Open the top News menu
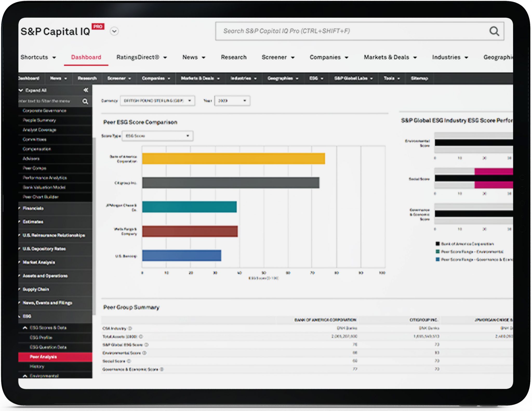 click(194, 57)
